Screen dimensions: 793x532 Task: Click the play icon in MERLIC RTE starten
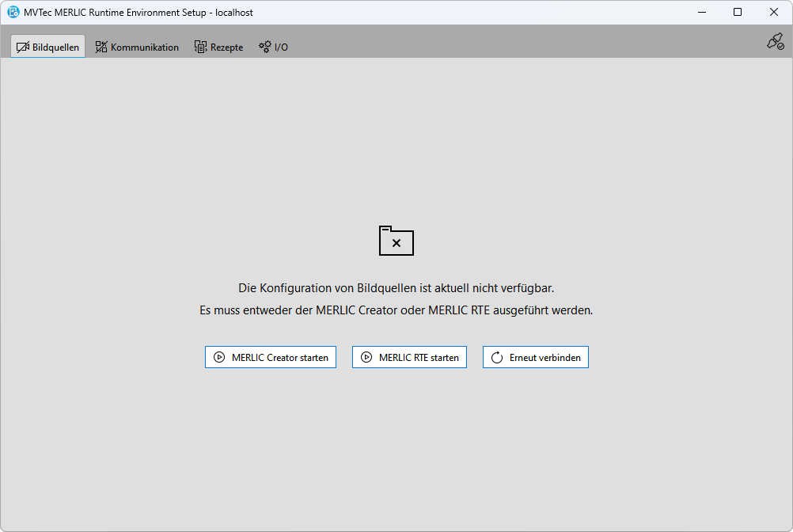tap(366, 357)
